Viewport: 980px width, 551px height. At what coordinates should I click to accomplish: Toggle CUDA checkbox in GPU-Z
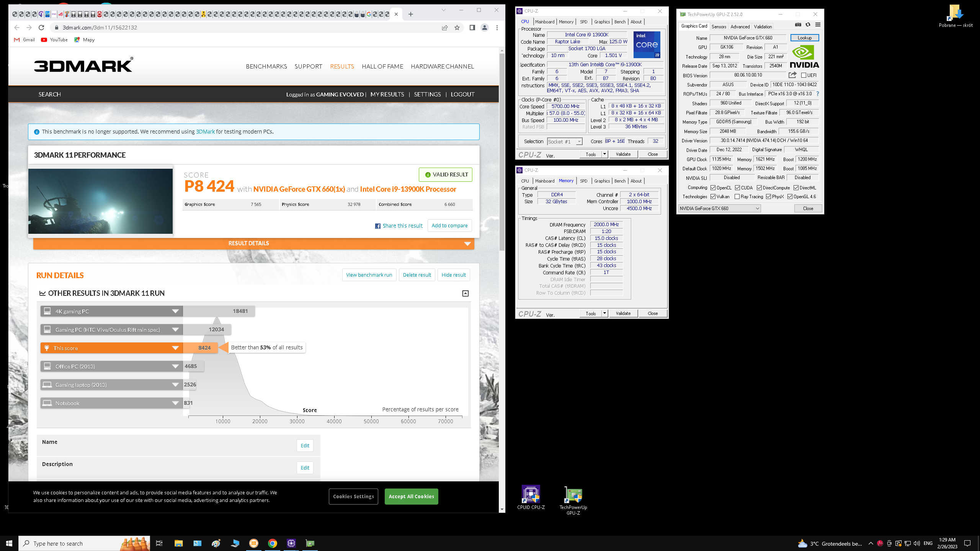(x=737, y=188)
